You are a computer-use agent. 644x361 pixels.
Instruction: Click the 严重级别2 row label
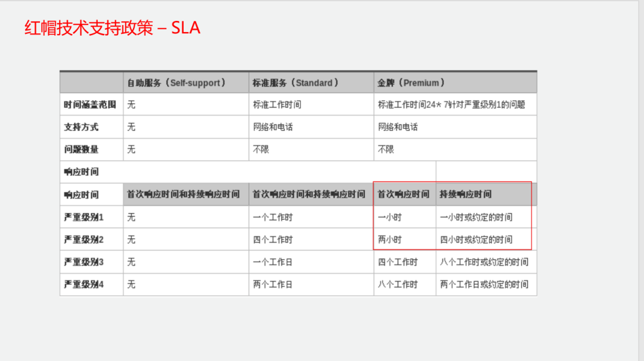pos(84,239)
